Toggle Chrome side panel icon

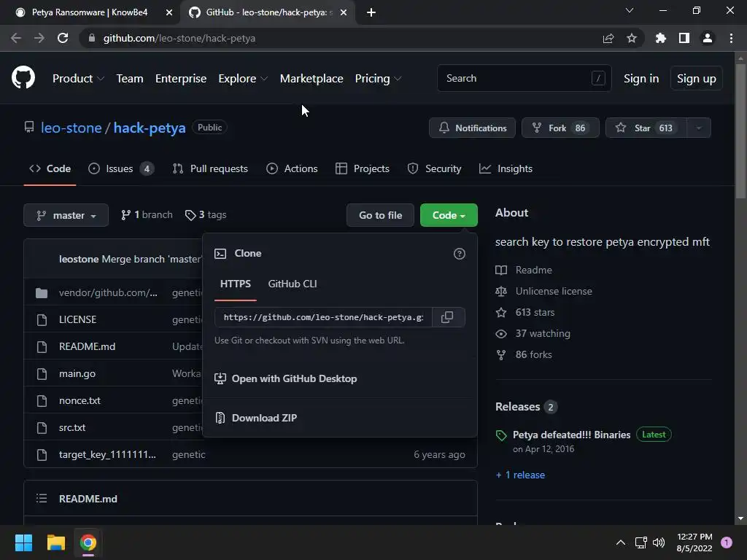[x=684, y=38]
